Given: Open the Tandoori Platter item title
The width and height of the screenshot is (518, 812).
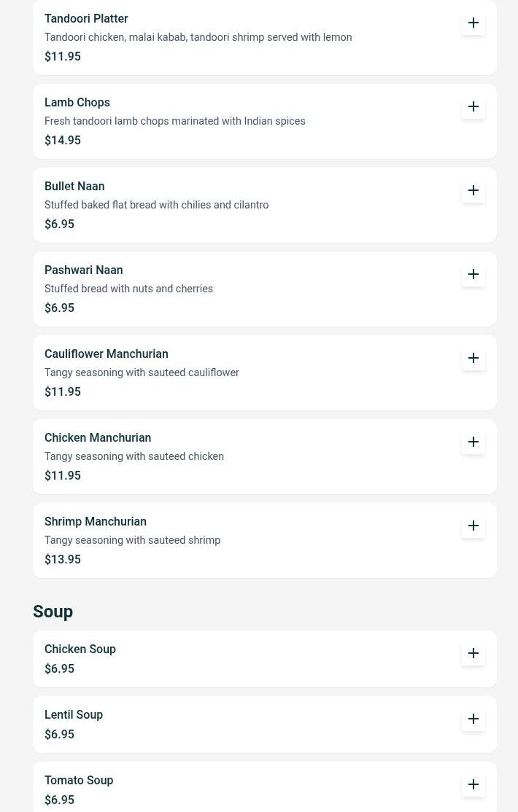Looking at the screenshot, I should point(86,18).
